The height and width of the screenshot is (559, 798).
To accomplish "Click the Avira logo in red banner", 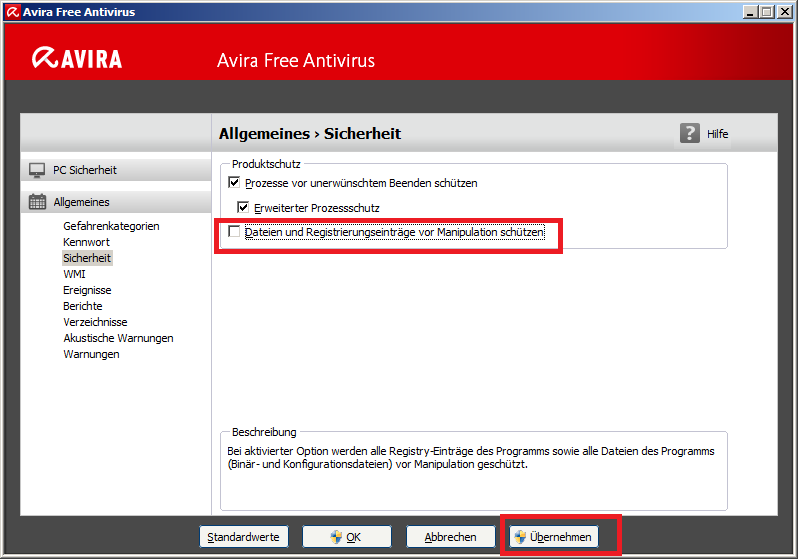I will (77, 59).
